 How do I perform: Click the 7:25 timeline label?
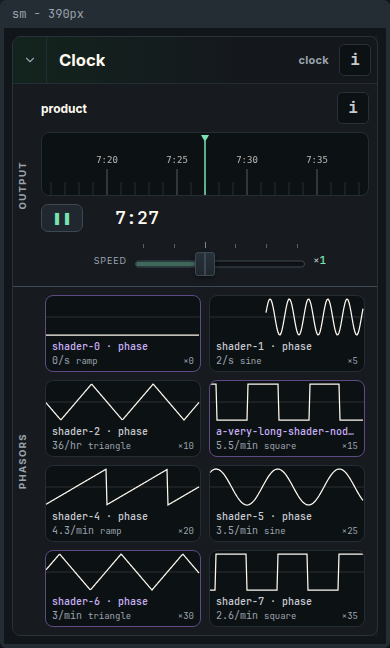click(177, 160)
